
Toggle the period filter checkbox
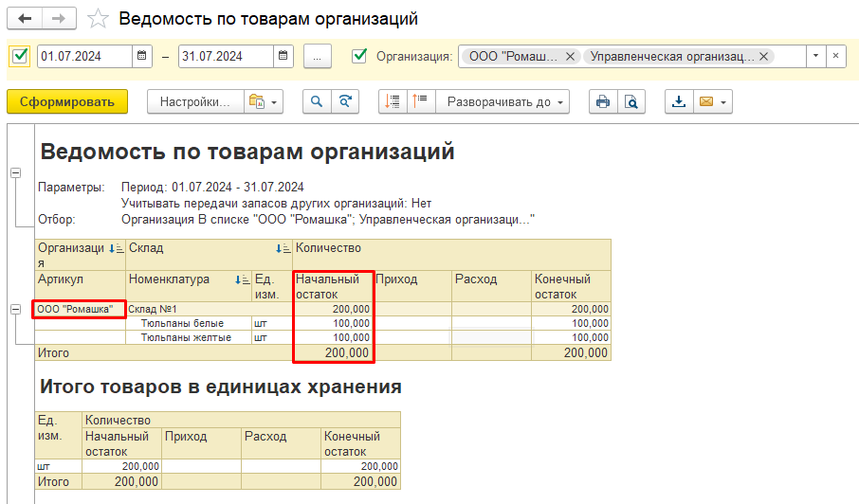pos(20,56)
